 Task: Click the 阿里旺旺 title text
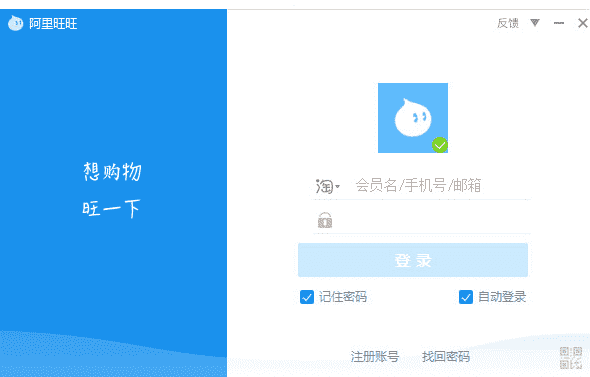tap(53, 24)
